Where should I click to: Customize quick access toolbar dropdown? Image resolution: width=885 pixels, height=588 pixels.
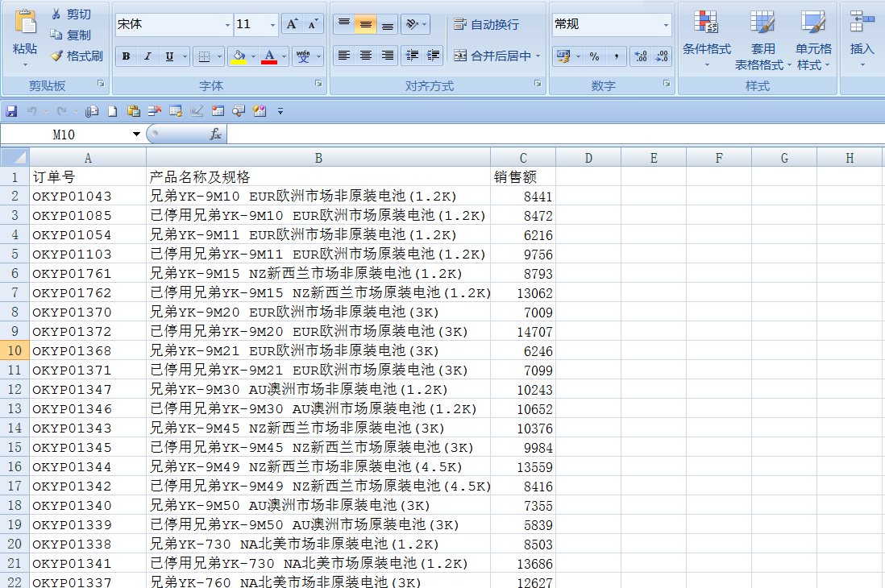tap(280, 111)
